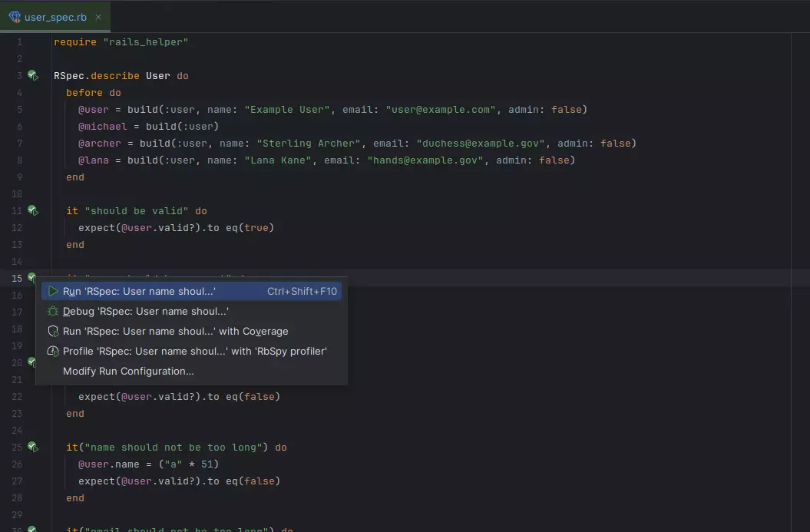Close the user_spec.rb tab
This screenshot has width=810, height=532.
[x=98, y=15]
